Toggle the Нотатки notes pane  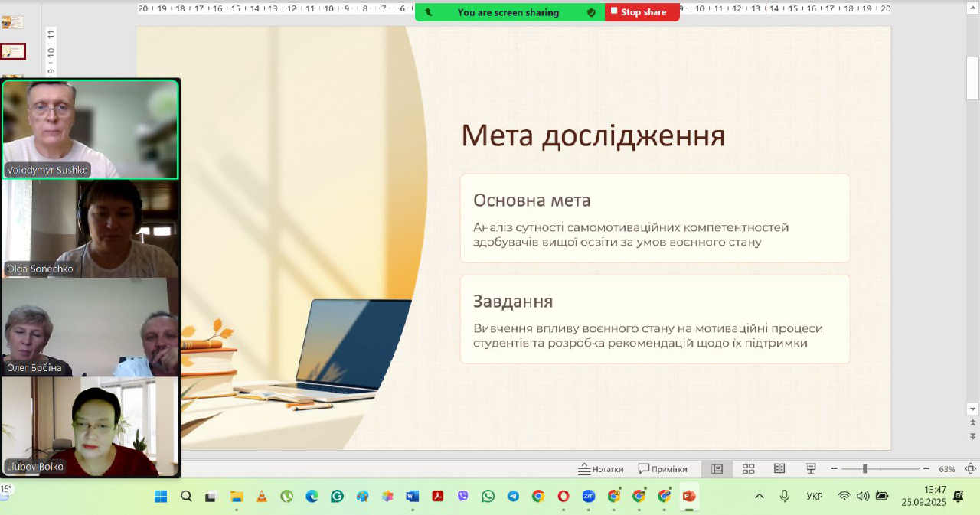point(601,468)
